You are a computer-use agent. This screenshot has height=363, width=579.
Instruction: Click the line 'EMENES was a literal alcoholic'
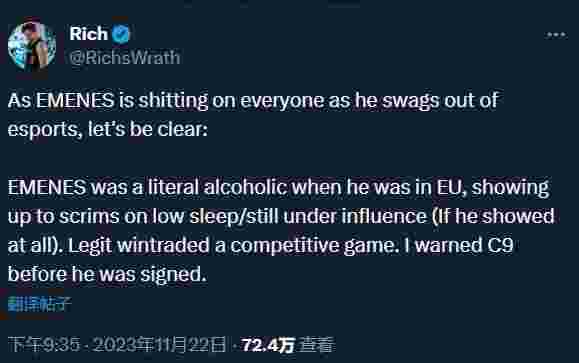point(278,187)
